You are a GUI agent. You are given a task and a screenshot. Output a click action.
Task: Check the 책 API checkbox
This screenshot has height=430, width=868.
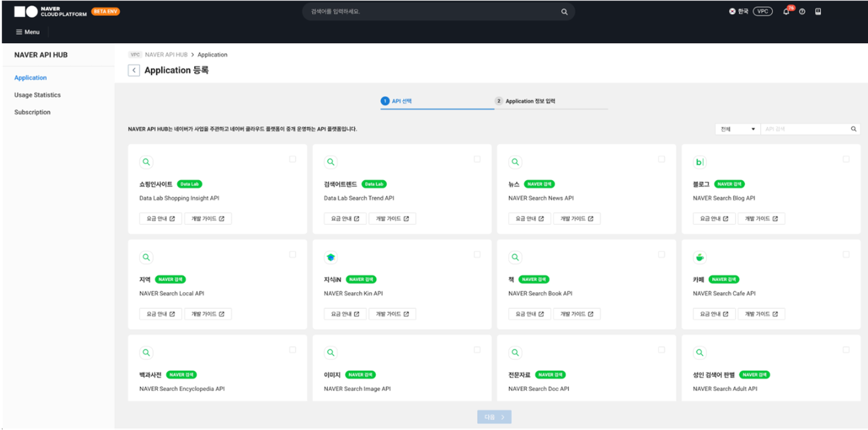click(x=662, y=254)
